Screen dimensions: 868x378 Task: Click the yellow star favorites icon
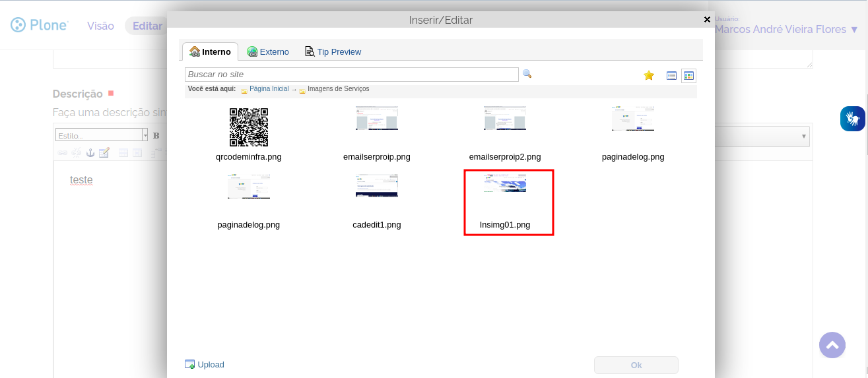[649, 76]
